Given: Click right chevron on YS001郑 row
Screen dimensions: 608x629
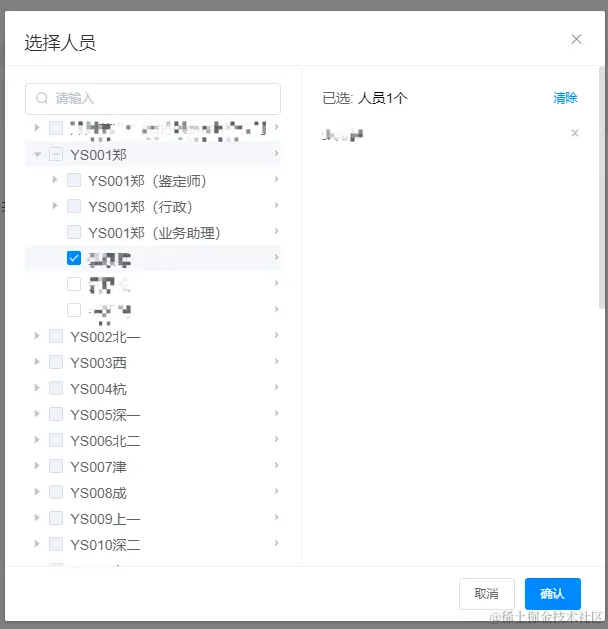Looking at the screenshot, I should click(x=276, y=153).
